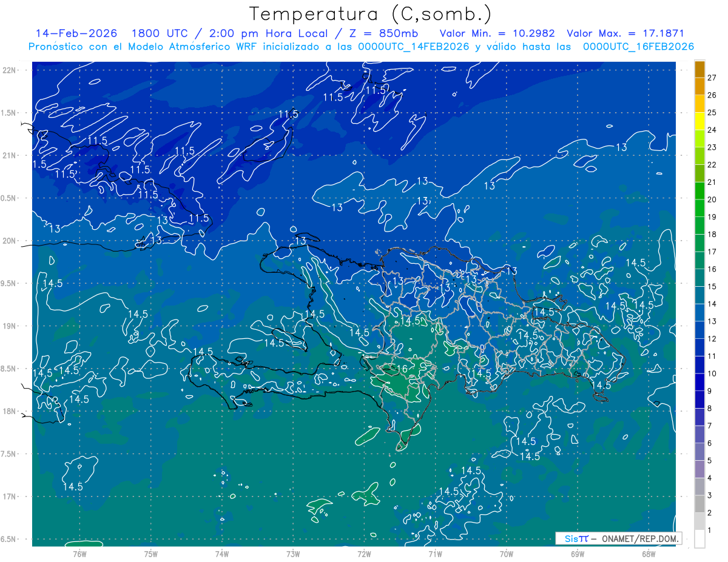Click the "17N" latitude axis label
The width and height of the screenshot is (728, 562).
click(10, 497)
